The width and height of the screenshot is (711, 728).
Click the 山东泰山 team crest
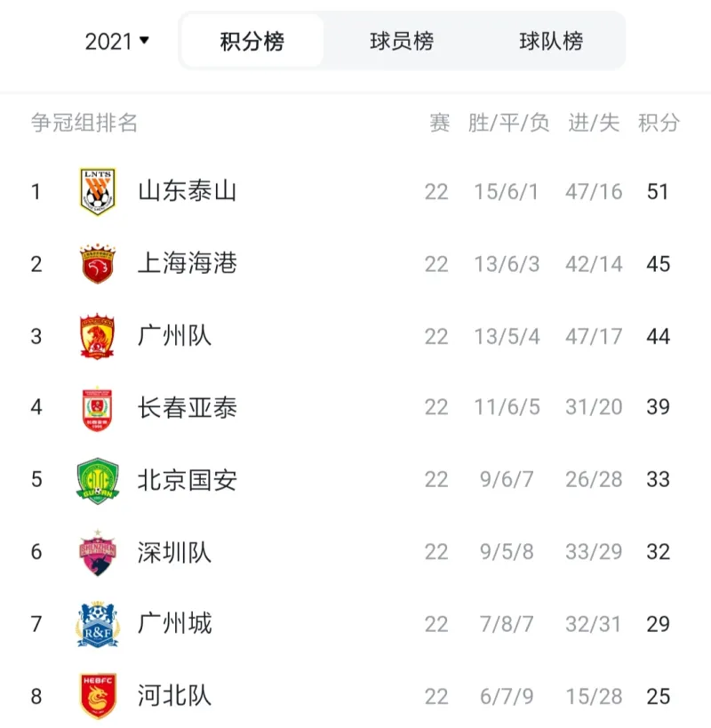(98, 191)
